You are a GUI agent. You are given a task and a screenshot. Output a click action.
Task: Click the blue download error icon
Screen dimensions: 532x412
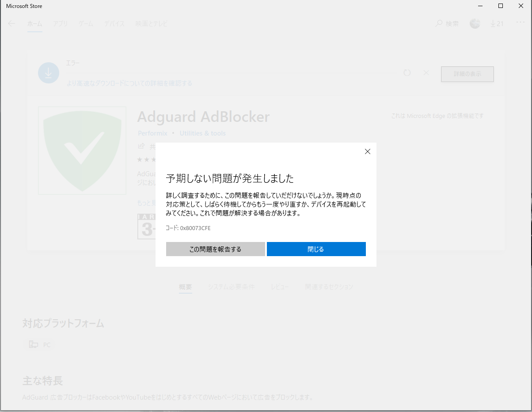click(x=49, y=73)
